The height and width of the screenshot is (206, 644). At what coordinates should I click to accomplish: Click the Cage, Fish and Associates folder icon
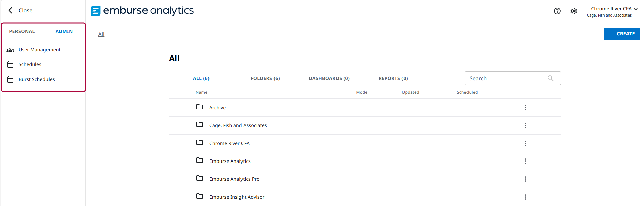[200, 124]
